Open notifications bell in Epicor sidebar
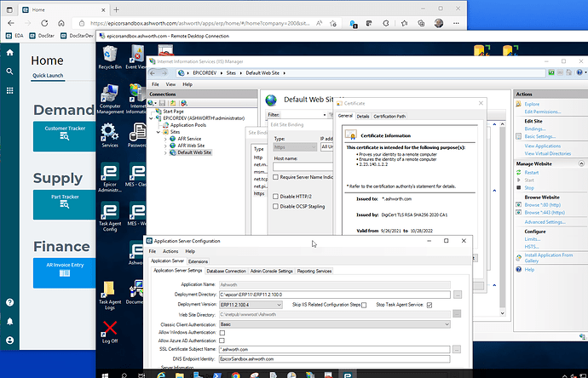588x378 pixels. (x=9, y=322)
